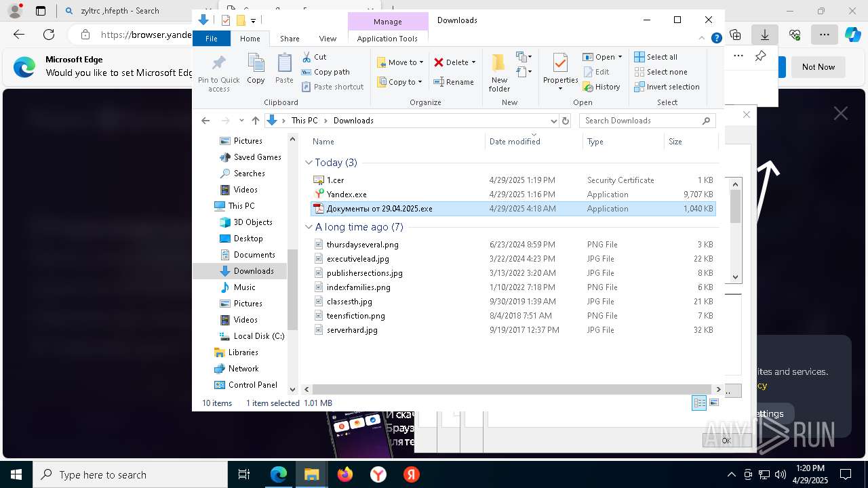This screenshot has height=488, width=868.
Task: Click the Up one level arrow
Action: click(256, 121)
